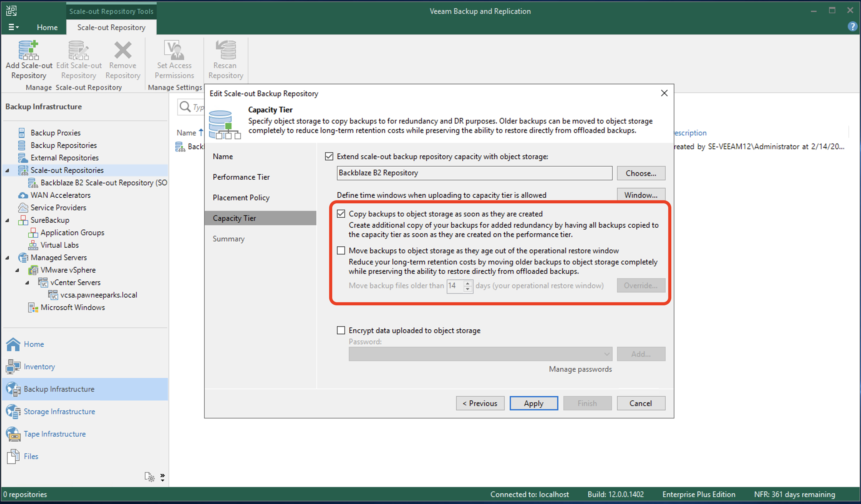The height and width of the screenshot is (504, 861).
Task: Click the Add... password button
Action: [641, 354]
